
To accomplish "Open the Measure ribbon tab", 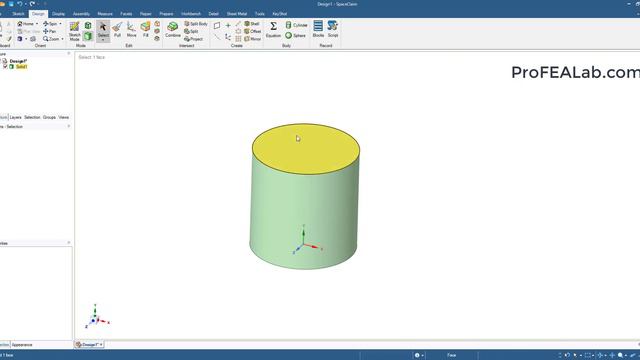I will 105,14.
